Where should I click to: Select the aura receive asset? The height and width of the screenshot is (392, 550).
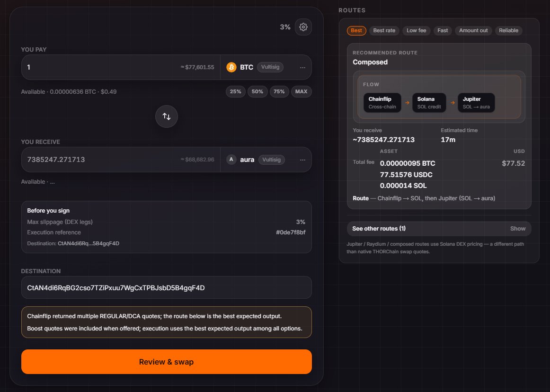tap(266, 160)
